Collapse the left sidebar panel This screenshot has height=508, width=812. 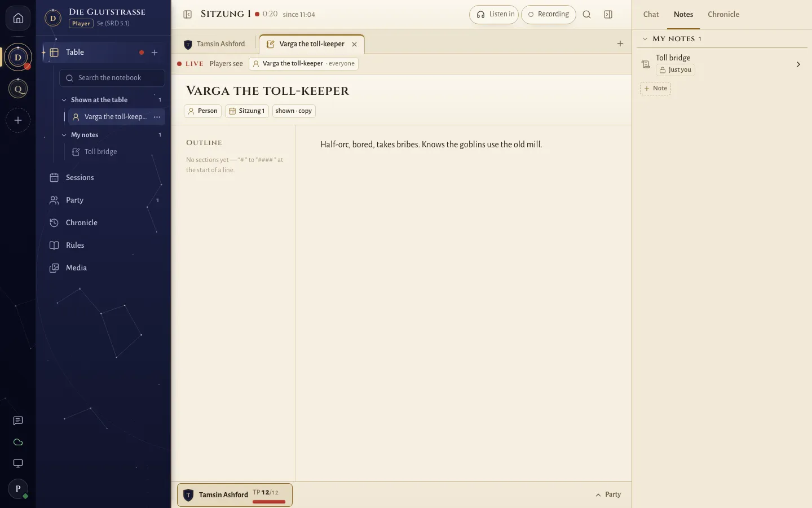point(188,15)
